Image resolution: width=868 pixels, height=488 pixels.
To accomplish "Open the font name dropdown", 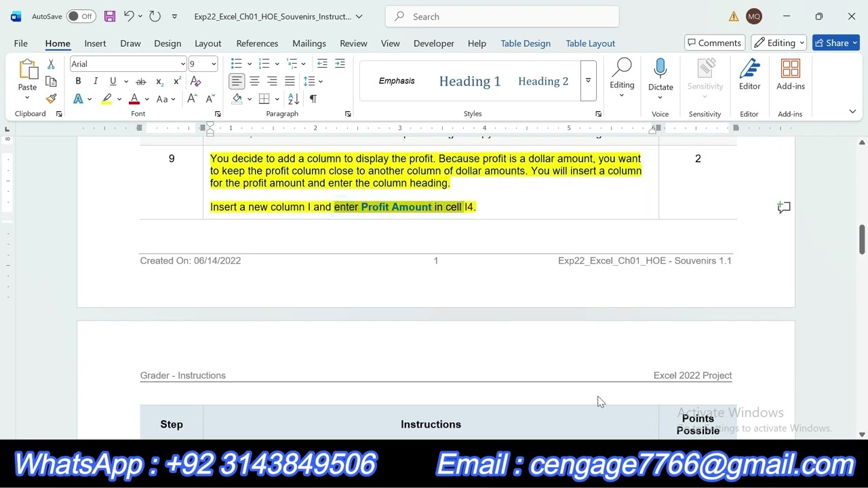I will pyautogui.click(x=182, y=64).
